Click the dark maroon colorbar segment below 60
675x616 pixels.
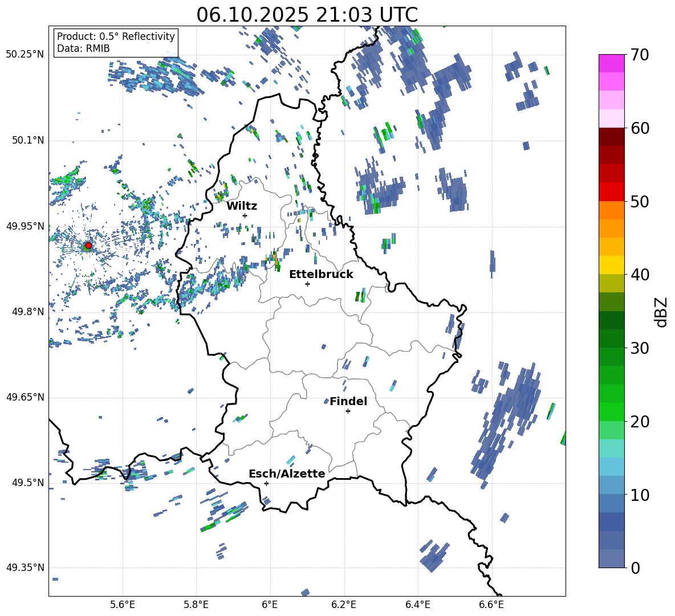(612, 137)
